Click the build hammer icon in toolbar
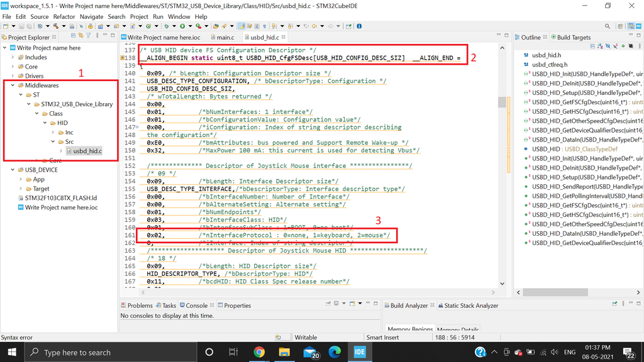 (x=56, y=26)
